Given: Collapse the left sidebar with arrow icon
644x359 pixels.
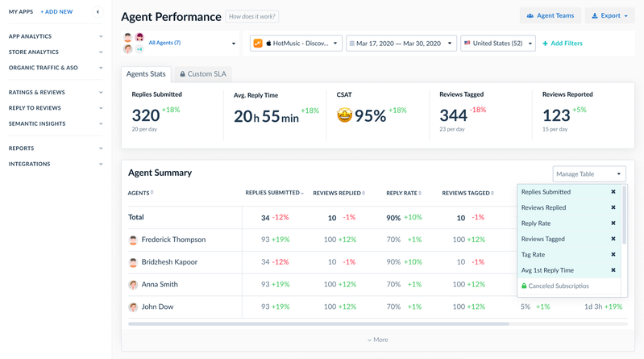Looking at the screenshot, I should (98, 12).
